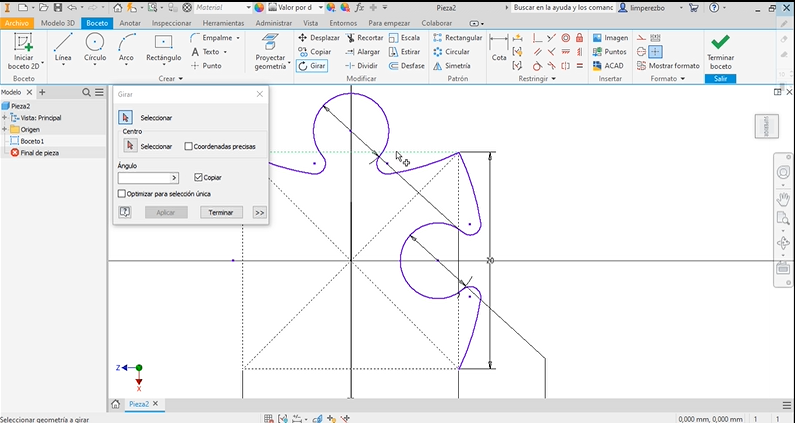
Task: Open the Pieza2 document tab
Action: coord(138,404)
